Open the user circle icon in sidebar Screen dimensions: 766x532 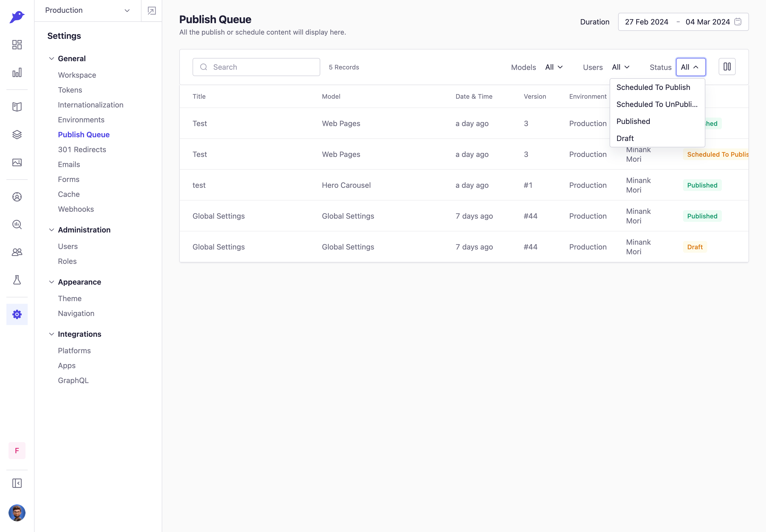[x=17, y=197]
